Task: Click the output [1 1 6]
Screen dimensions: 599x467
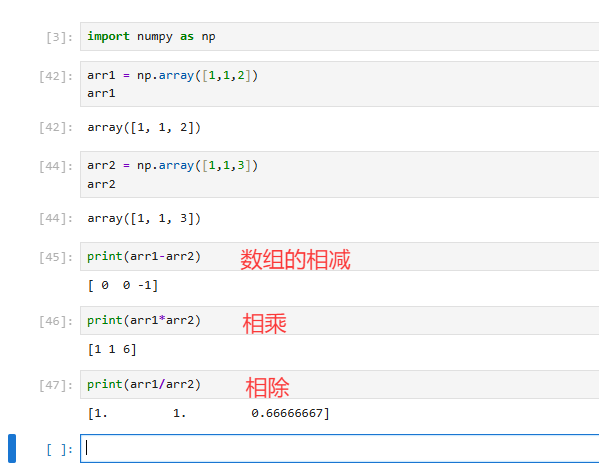Action: tap(112, 349)
